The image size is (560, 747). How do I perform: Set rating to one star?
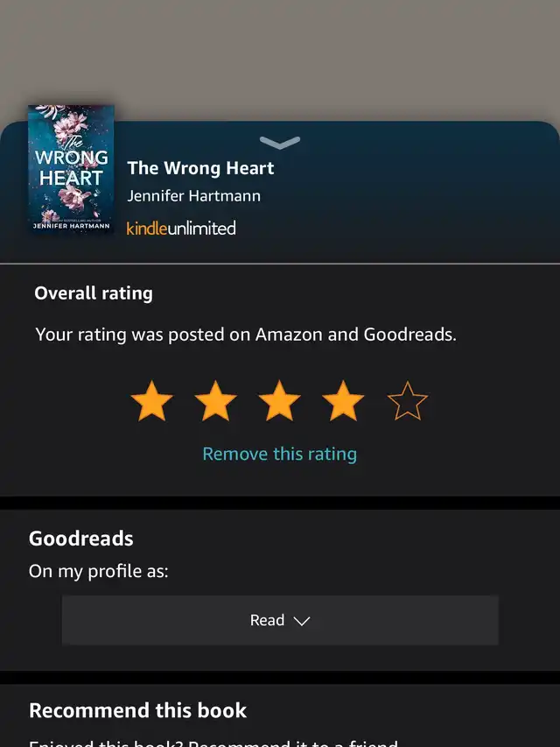point(151,401)
